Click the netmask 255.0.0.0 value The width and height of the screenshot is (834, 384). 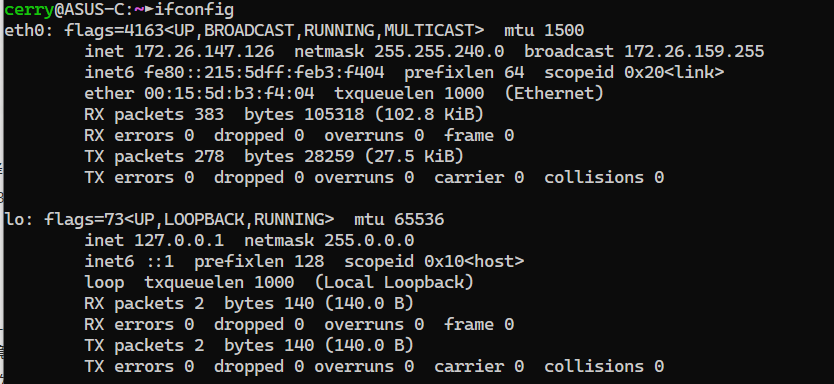click(x=369, y=240)
